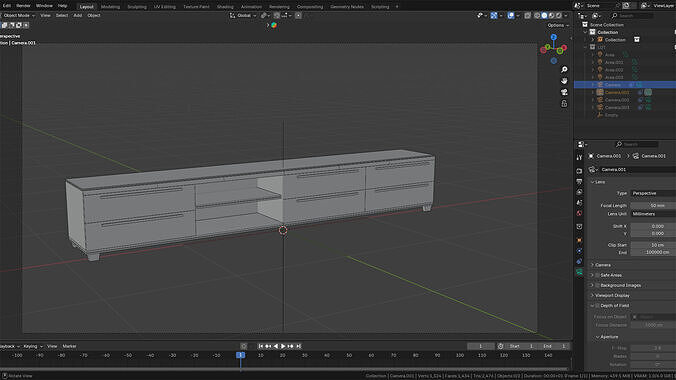Image resolution: width=676 pixels, height=380 pixels.
Task: Enable the Safe Areas checkbox
Action: 597,275
